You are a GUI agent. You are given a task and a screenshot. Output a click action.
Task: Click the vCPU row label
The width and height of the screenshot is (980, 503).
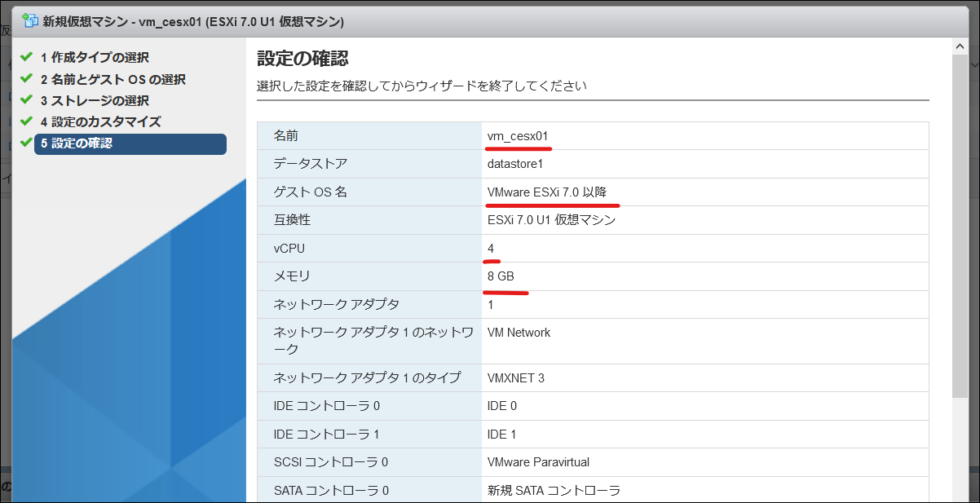(289, 248)
